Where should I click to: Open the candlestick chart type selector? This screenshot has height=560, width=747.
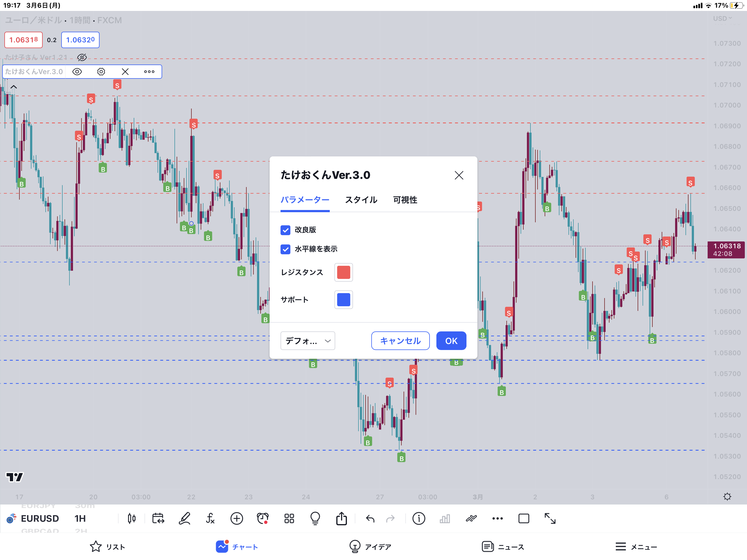132,518
